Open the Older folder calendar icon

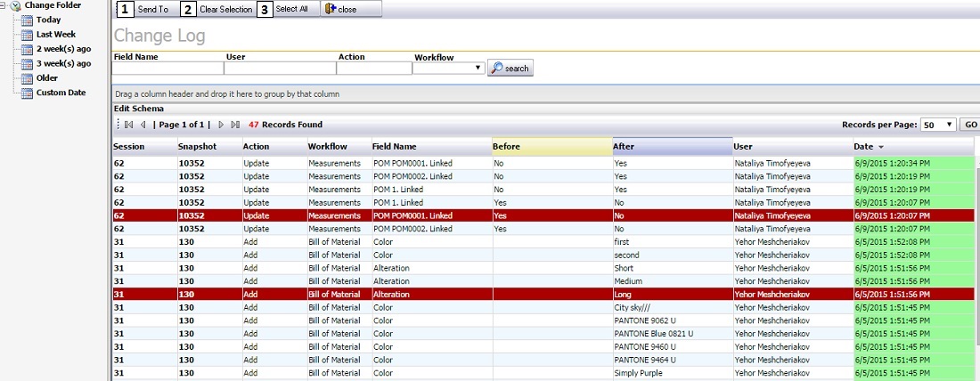click(x=27, y=78)
